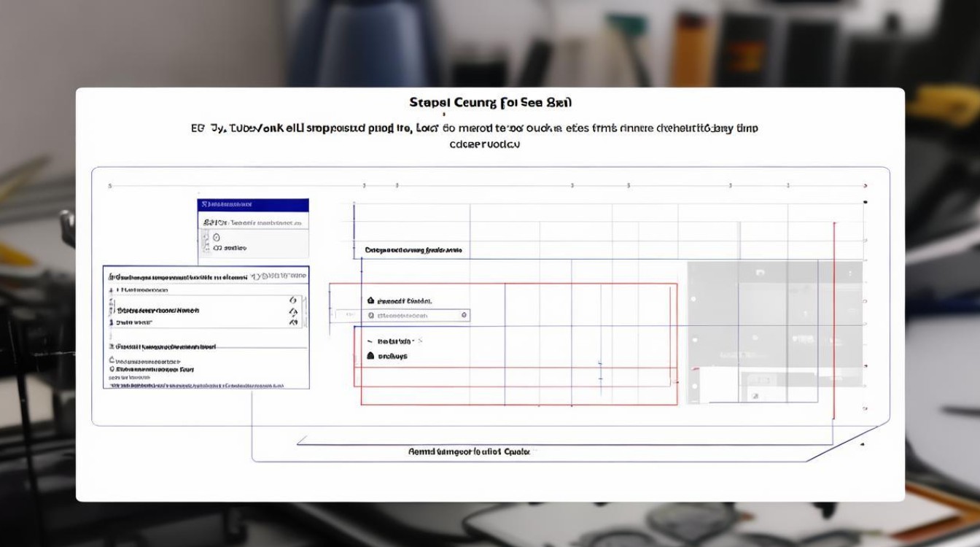
Task: Click the clear icon at search field's right end
Action: [x=464, y=315]
